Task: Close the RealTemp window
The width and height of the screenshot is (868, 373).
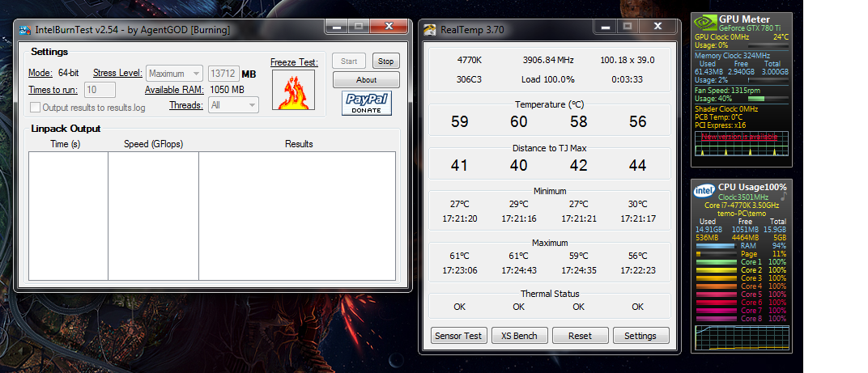Action: point(657,26)
